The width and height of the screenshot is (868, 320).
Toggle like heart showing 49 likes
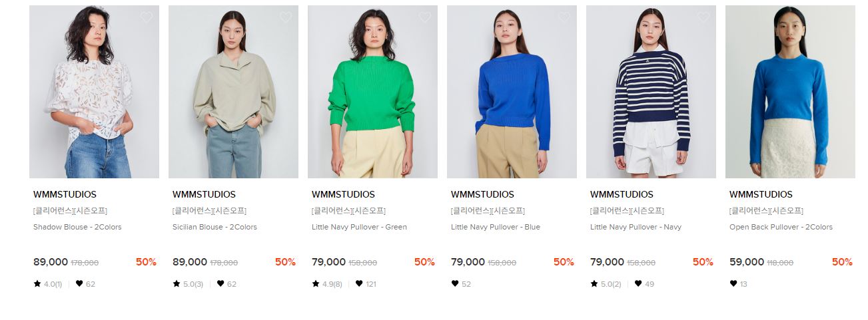638,284
